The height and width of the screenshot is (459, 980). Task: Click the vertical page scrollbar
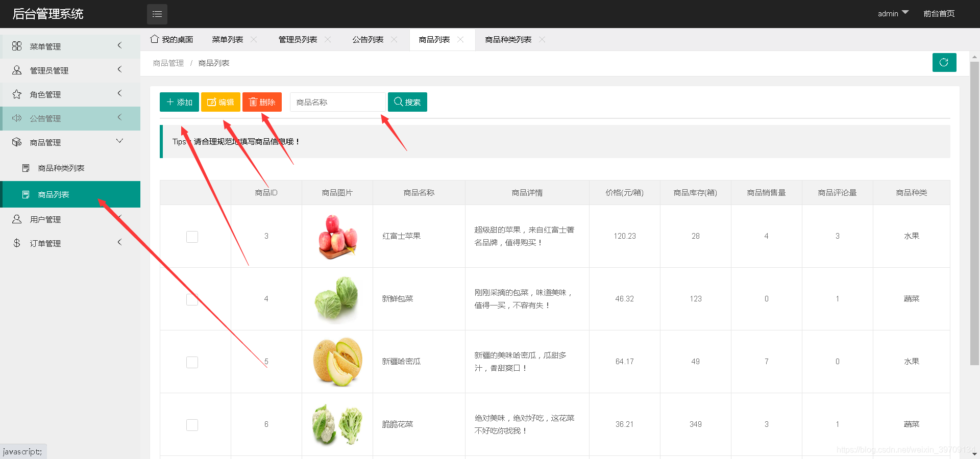(974, 213)
